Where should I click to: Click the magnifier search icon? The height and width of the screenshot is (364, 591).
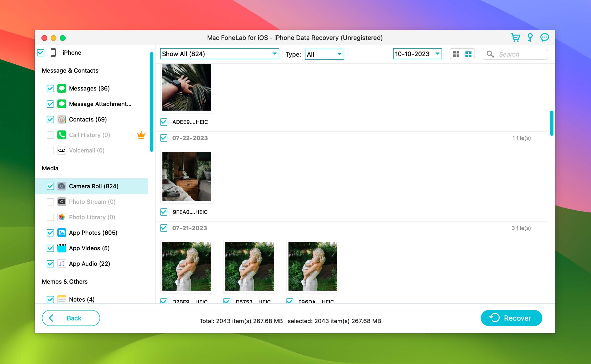[490, 54]
